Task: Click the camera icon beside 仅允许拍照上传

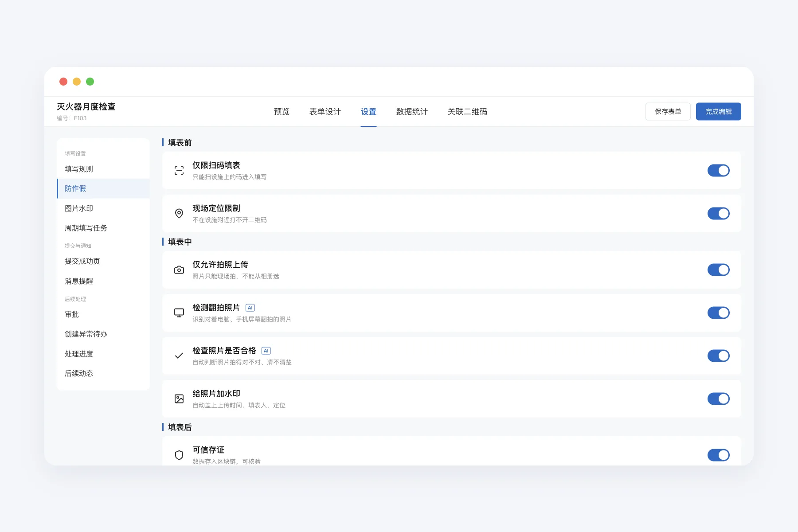Action: pyautogui.click(x=179, y=270)
